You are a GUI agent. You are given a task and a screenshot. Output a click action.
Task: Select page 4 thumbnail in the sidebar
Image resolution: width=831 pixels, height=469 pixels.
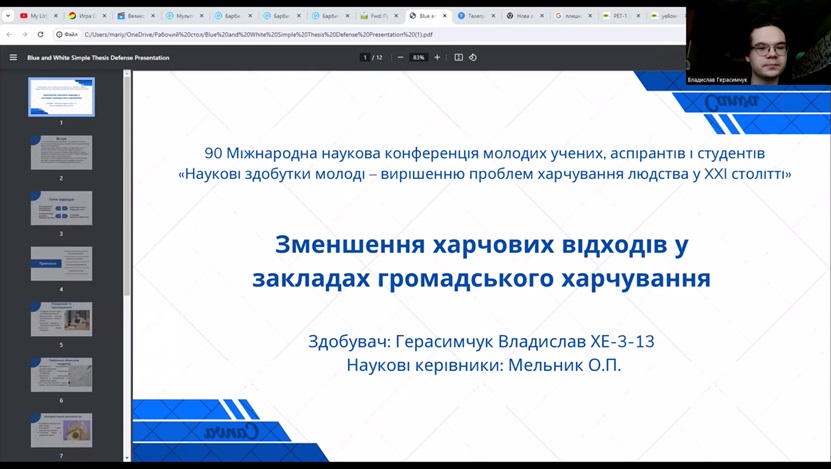[x=61, y=263]
